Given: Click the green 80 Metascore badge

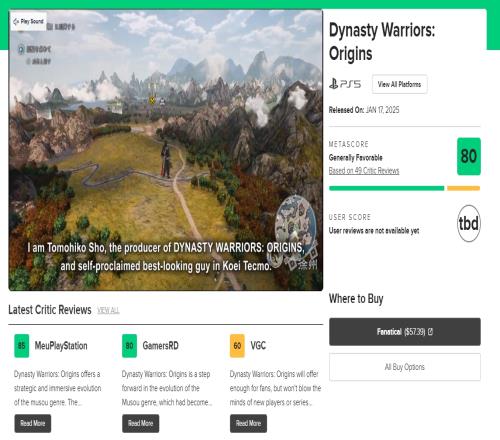Looking at the screenshot, I should coord(469,156).
